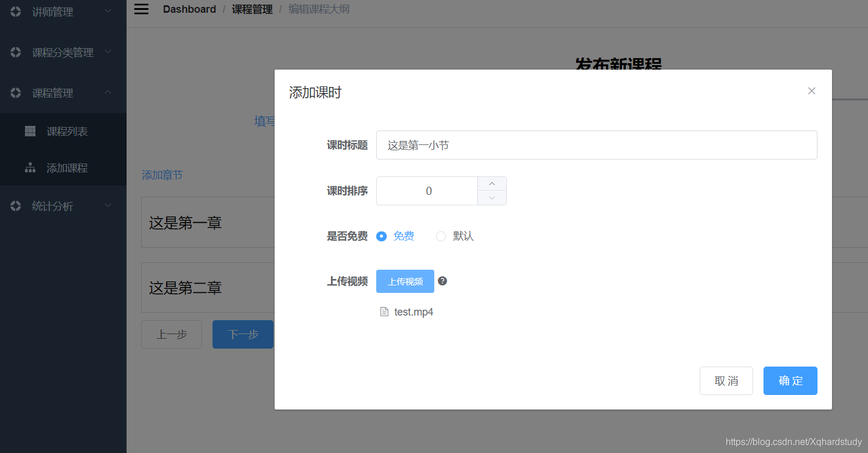Image resolution: width=868 pixels, height=453 pixels.
Task: Click the 课程管理 breadcrumb
Action: [x=252, y=9]
